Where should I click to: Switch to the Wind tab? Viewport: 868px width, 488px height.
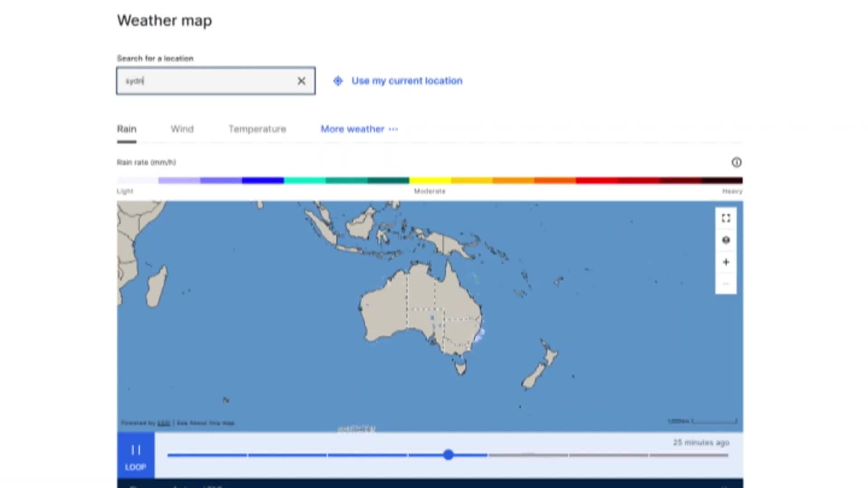point(182,129)
